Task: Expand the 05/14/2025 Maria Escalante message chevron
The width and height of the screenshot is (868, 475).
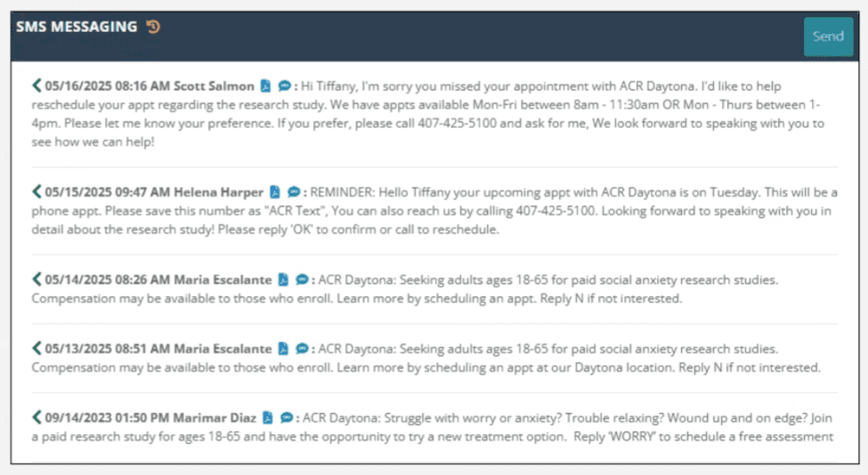Action: [x=37, y=279]
